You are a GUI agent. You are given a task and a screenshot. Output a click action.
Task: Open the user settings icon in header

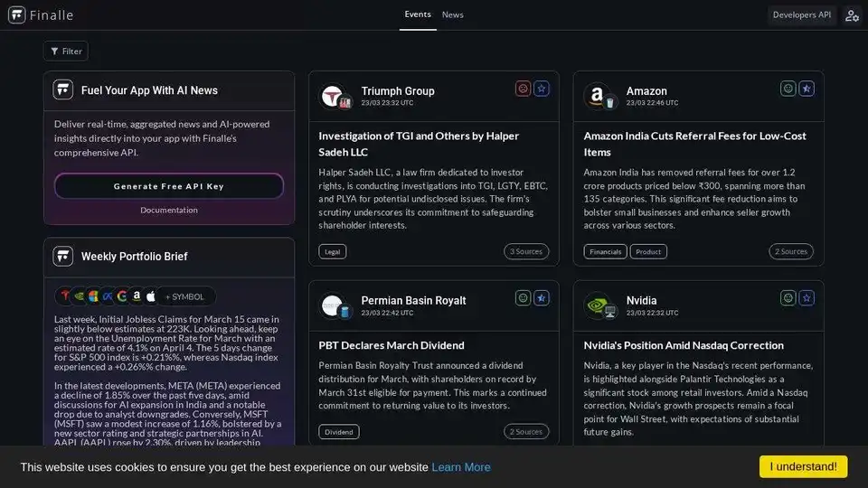pos(852,15)
